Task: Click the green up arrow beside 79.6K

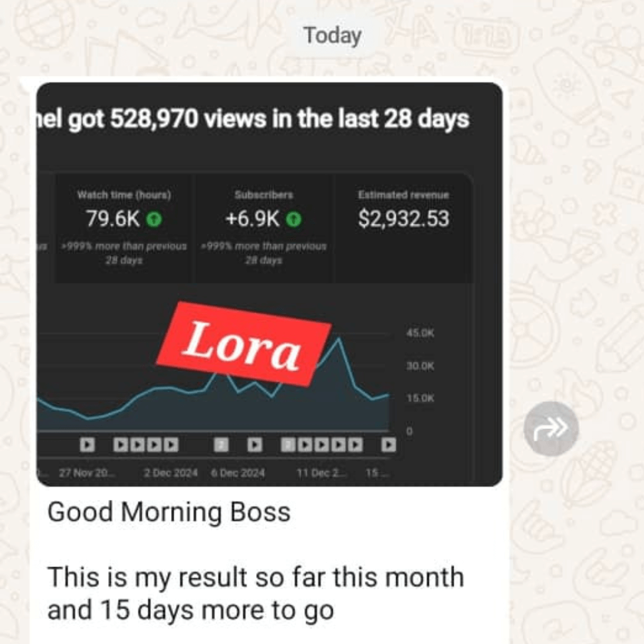Action: 154,219
